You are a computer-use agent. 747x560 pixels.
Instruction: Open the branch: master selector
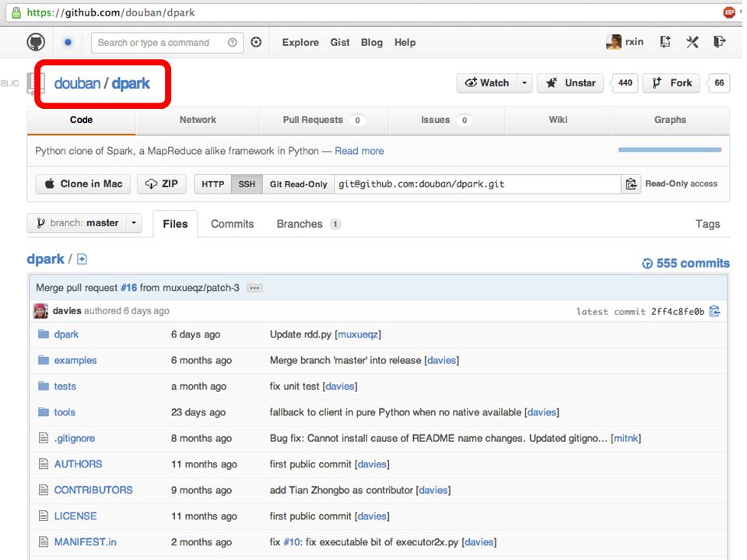(84, 223)
